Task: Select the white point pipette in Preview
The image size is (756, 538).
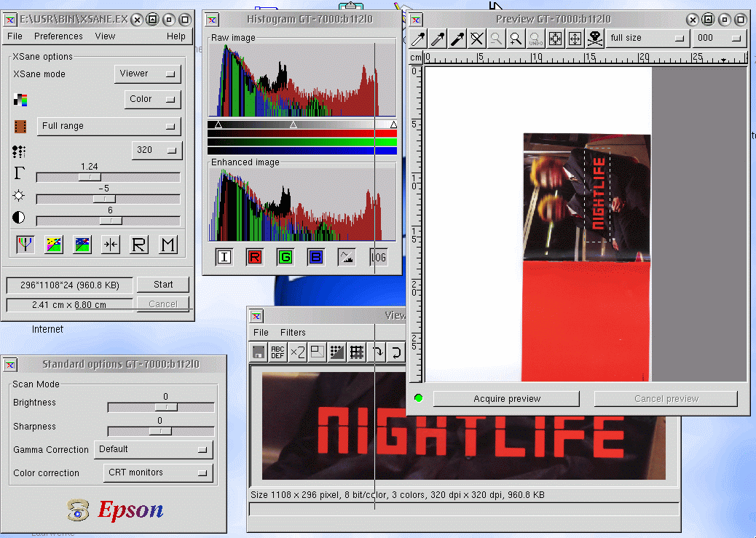Action: point(418,39)
